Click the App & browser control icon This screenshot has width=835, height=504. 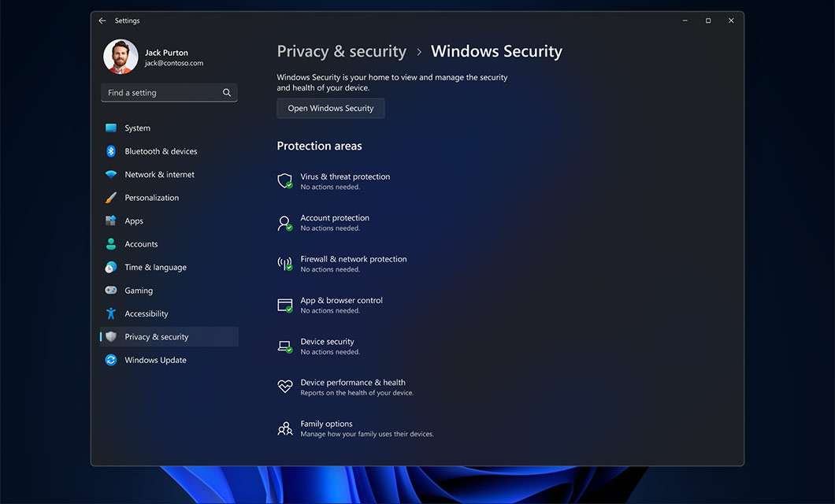point(284,305)
